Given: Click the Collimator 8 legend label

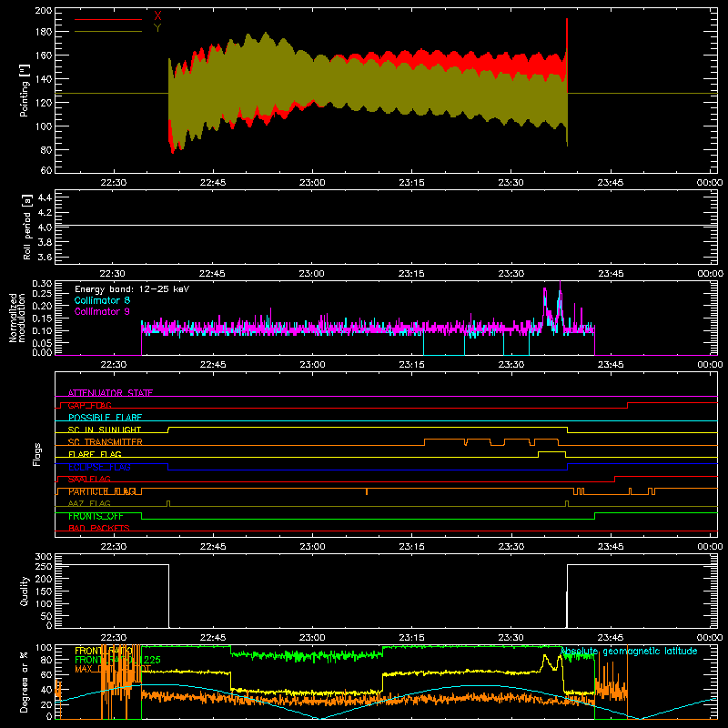Looking at the screenshot, I should [x=102, y=300].
